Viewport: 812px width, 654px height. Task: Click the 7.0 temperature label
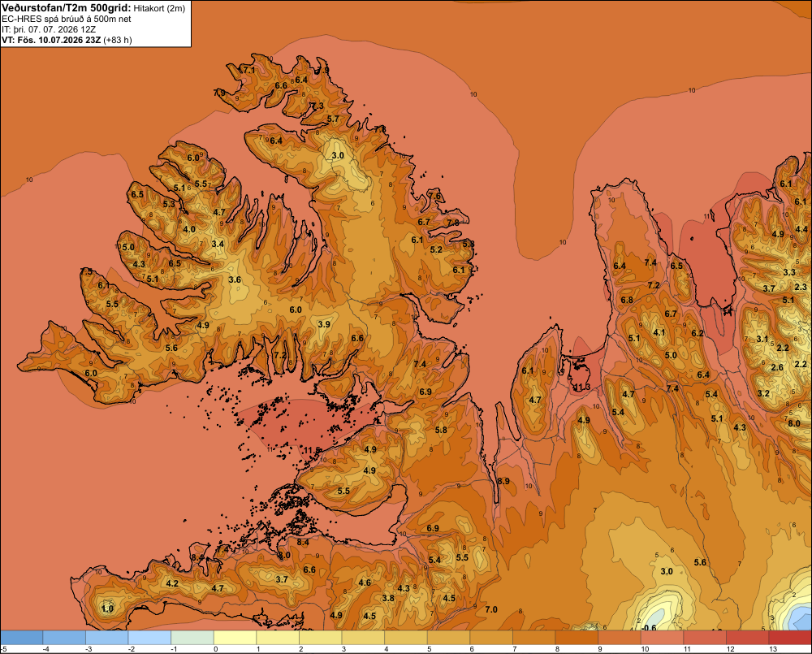click(491, 609)
